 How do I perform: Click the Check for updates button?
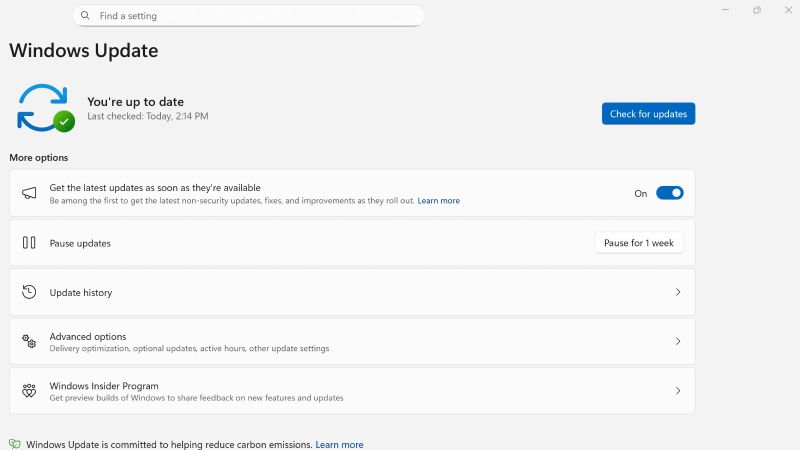(648, 114)
